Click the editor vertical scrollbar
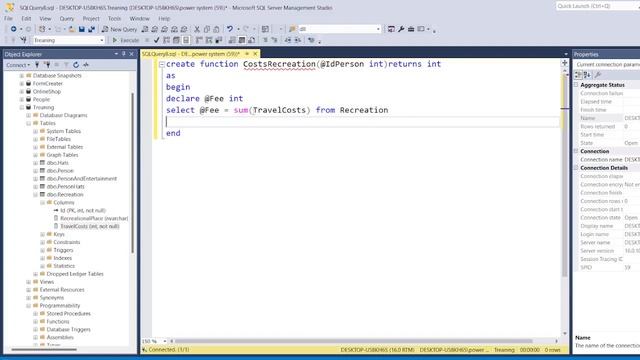640x360 pixels. 565,176
